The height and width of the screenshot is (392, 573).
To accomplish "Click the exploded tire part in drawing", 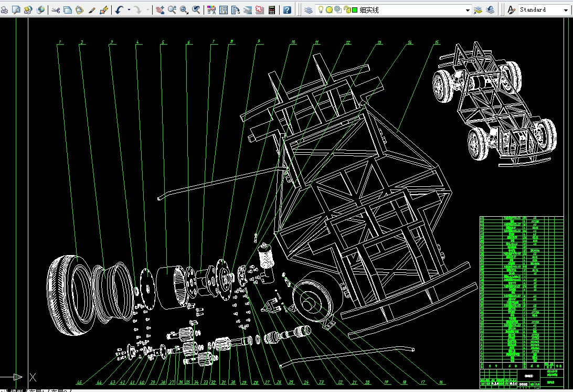I will tap(70, 295).
